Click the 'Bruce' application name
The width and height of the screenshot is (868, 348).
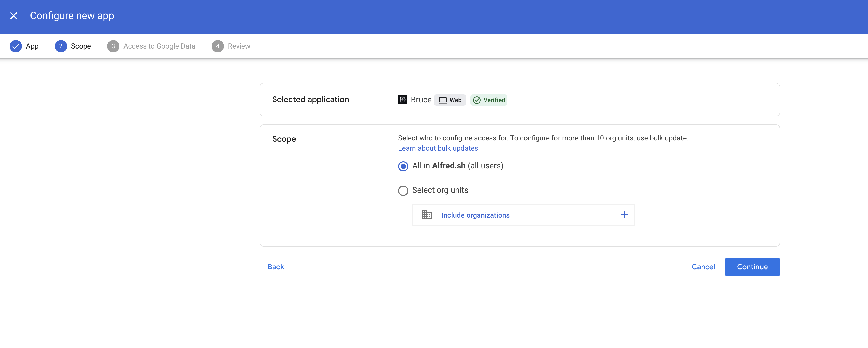click(x=421, y=100)
